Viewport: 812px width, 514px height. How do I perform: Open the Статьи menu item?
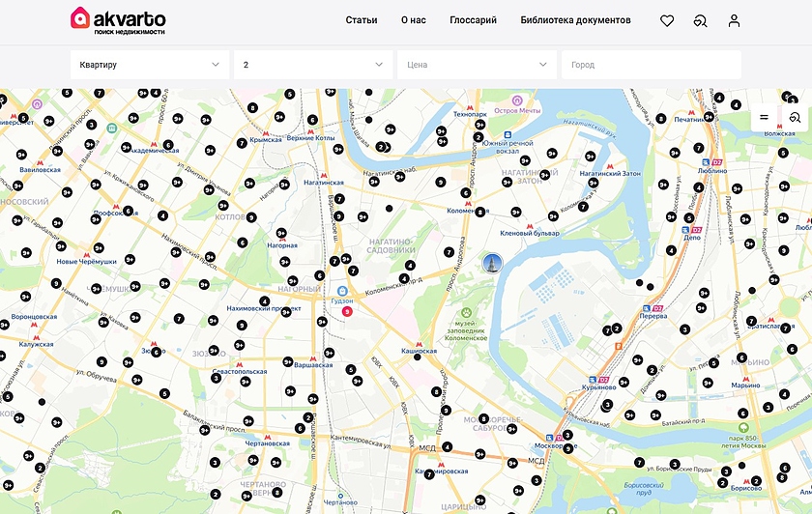362,20
